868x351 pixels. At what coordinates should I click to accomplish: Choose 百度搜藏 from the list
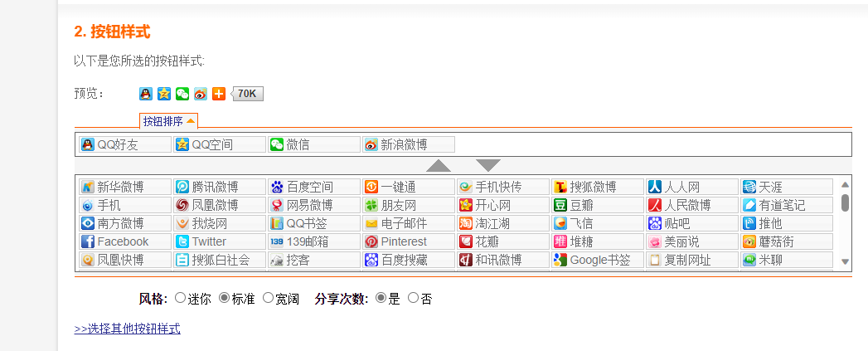click(409, 260)
